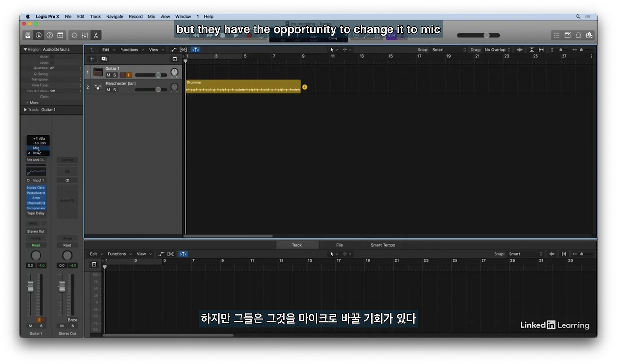The image size is (617, 364).
Task: Open Spotlight search in macOS menu bar
Action: (578, 16)
